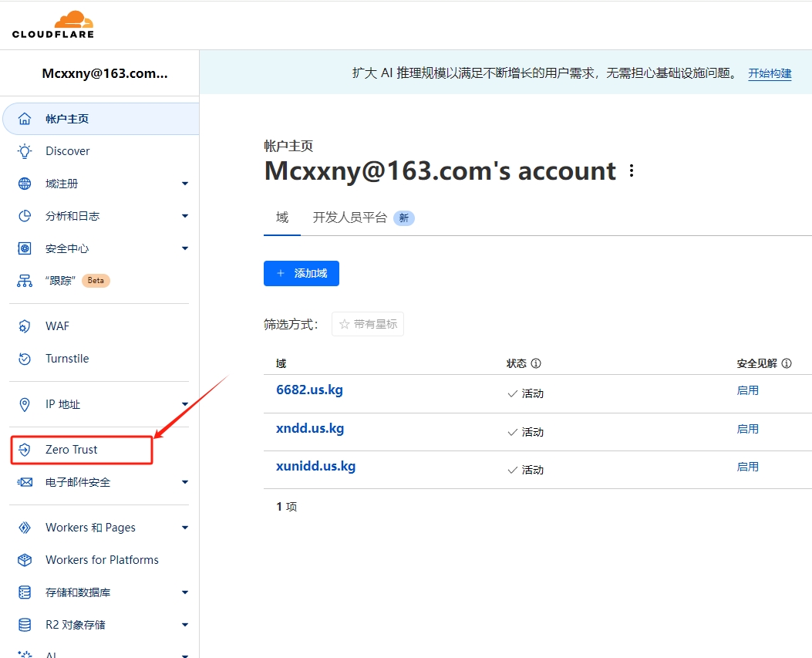812x658 pixels.
Task: Expand the Workers 和 Pages submenu arrow
Action: coord(185,528)
